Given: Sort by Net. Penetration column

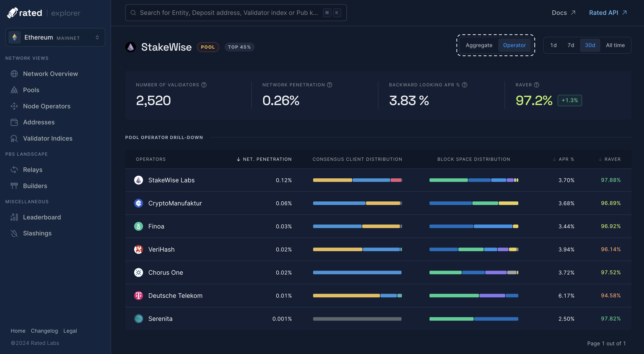Looking at the screenshot, I should click(x=264, y=159).
